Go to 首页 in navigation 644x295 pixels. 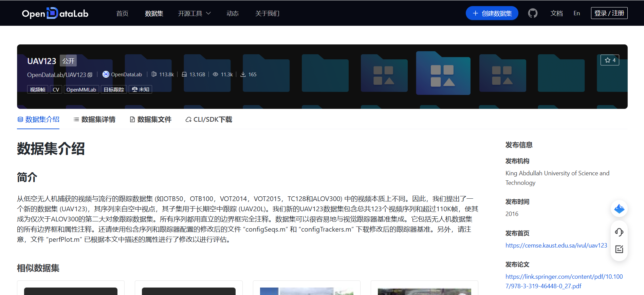(122, 13)
